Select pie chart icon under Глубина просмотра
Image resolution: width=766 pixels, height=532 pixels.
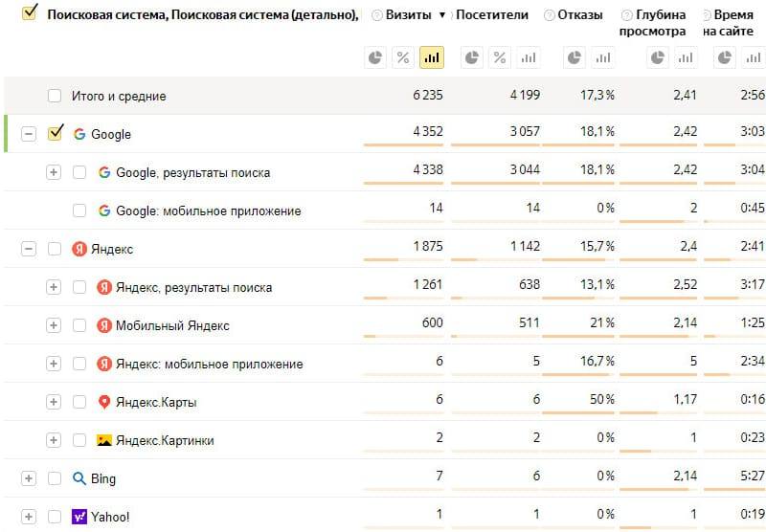(x=658, y=58)
